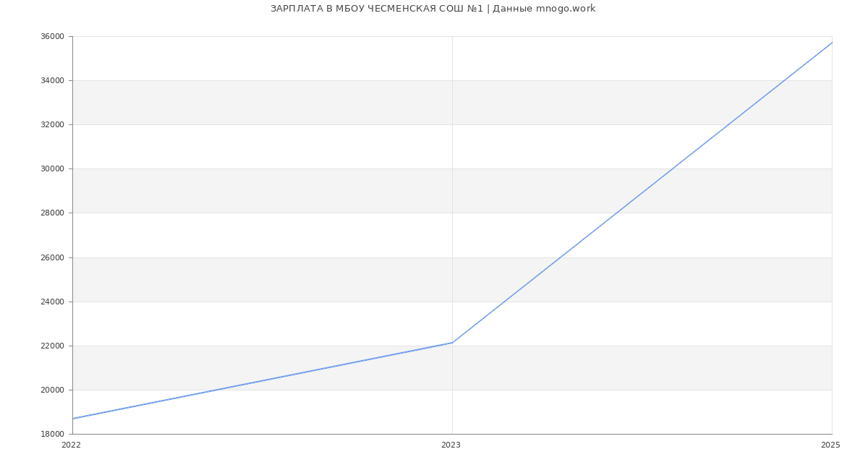Select the 36000 y-axis label
Viewport: 868px width, 470px height.
53,36
